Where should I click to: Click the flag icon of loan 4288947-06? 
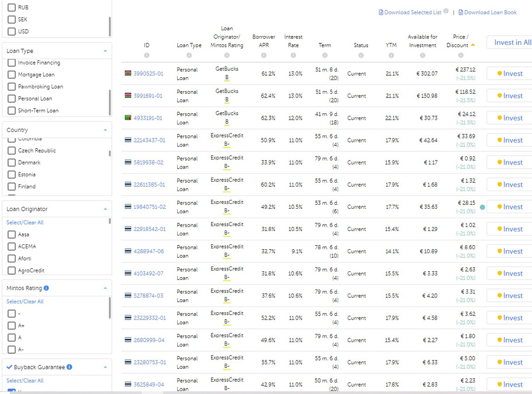coord(128,251)
